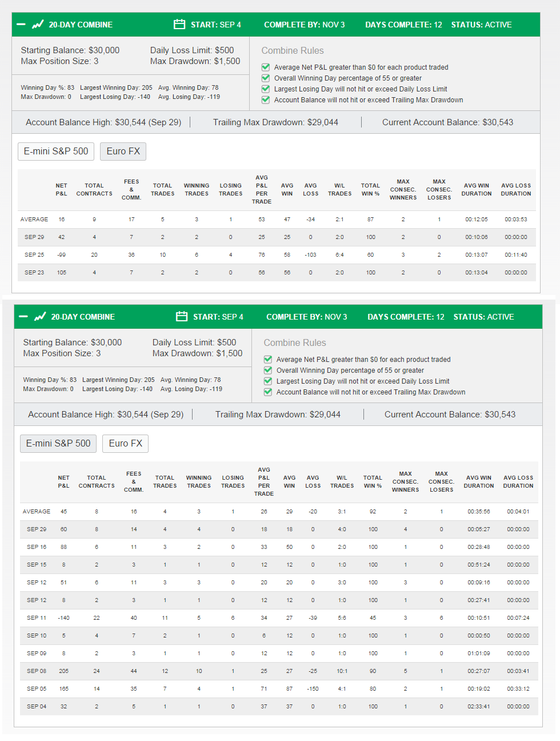560x741 pixels.
Task: Select the SEP 16 row in the lower table
Action: (x=279, y=547)
